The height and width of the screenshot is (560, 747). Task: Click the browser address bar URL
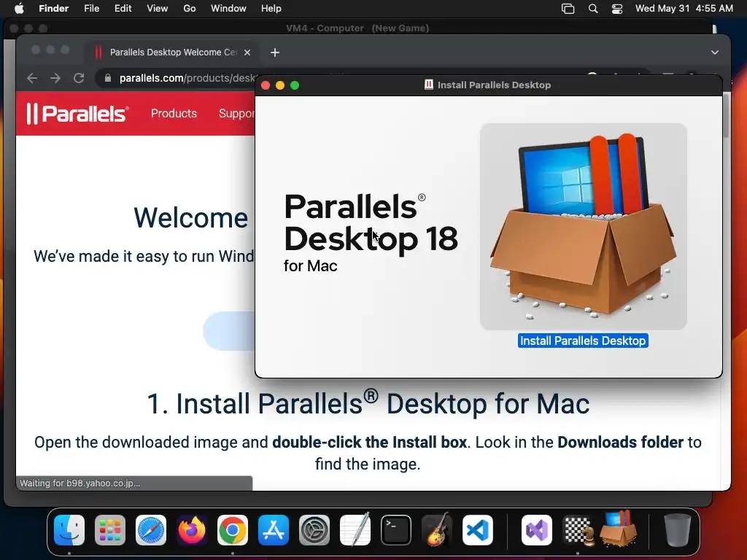click(x=187, y=78)
